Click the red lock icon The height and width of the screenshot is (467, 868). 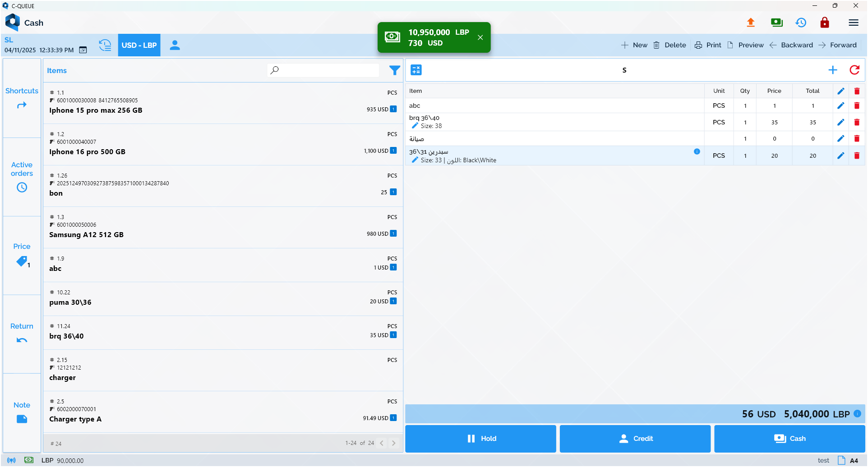[x=825, y=23]
